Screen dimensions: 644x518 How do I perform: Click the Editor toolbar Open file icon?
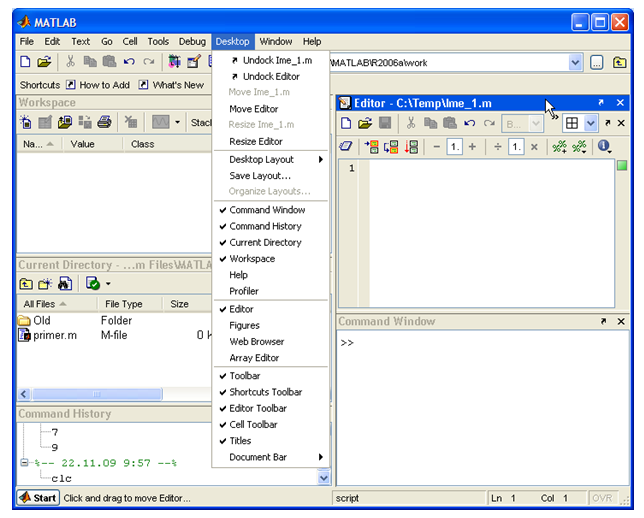click(365, 123)
